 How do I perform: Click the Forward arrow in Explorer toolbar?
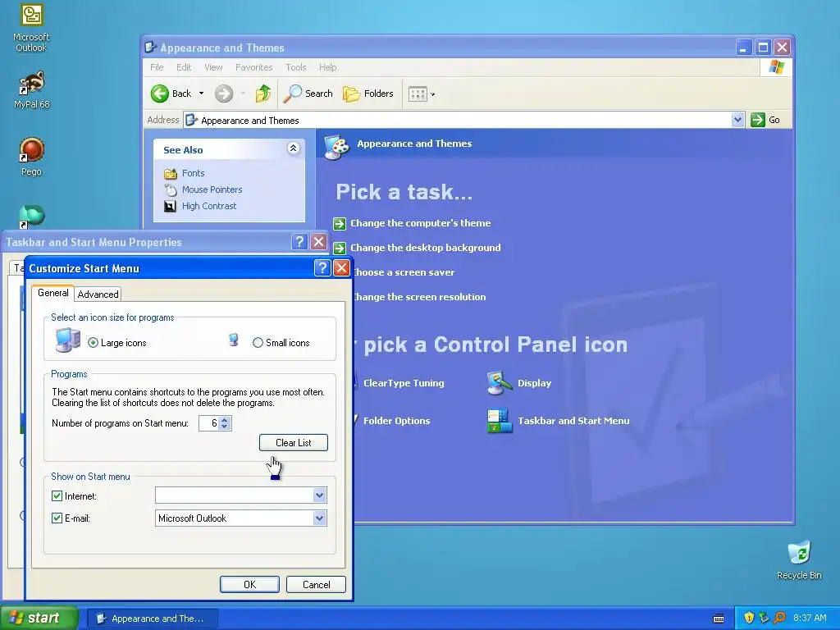(224, 94)
